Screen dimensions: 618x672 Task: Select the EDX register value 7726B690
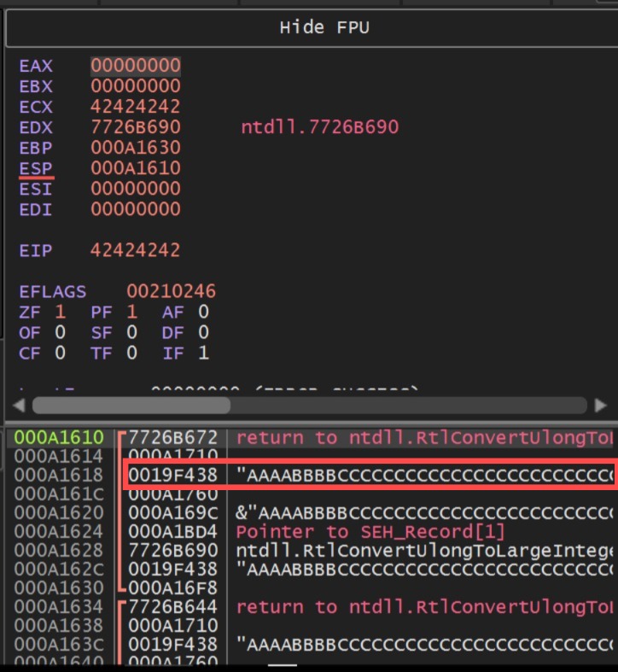click(136, 127)
